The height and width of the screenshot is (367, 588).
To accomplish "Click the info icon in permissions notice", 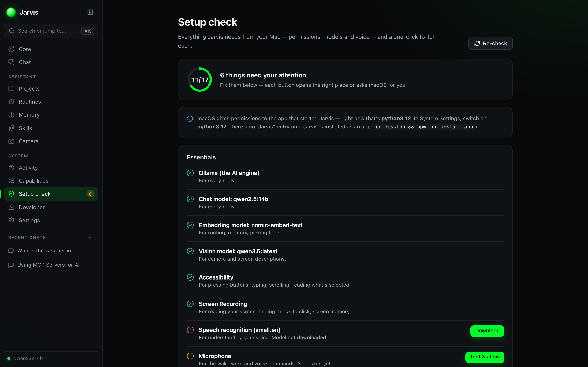I will 190,118.
